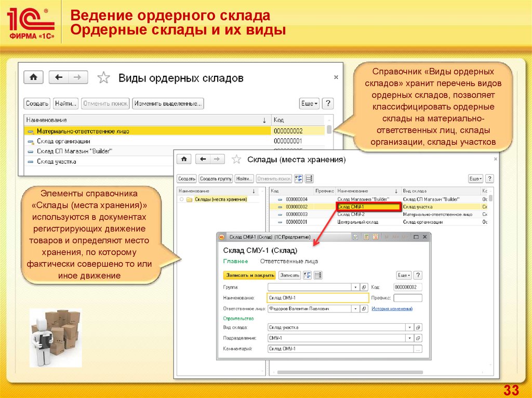Expand the Вид склада dropdown arrow

(x=409, y=327)
